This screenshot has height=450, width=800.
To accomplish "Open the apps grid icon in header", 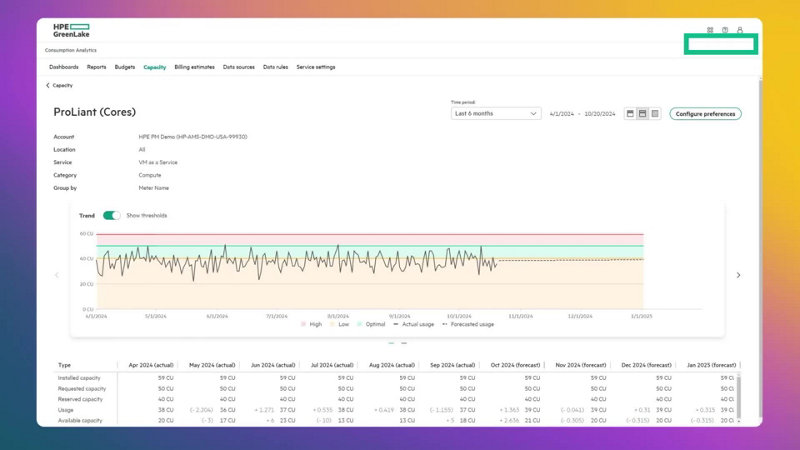I will tap(710, 30).
